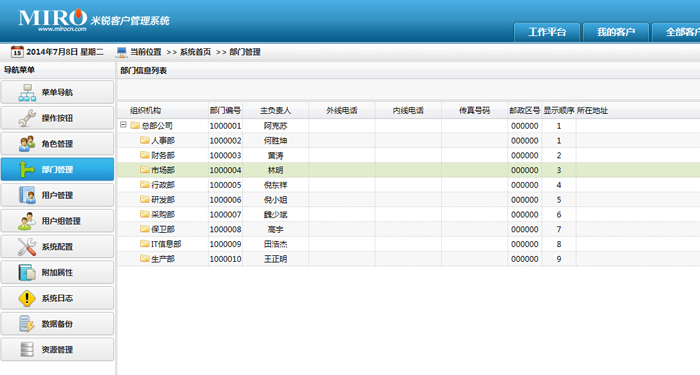
Task: Click the 角色管理 people icon
Action: tap(27, 144)
